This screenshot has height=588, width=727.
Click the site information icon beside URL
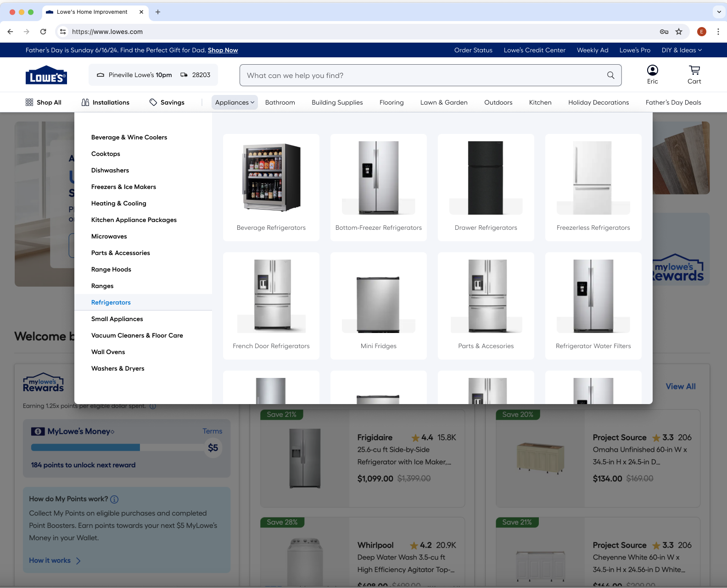click(x=63, y=32)
